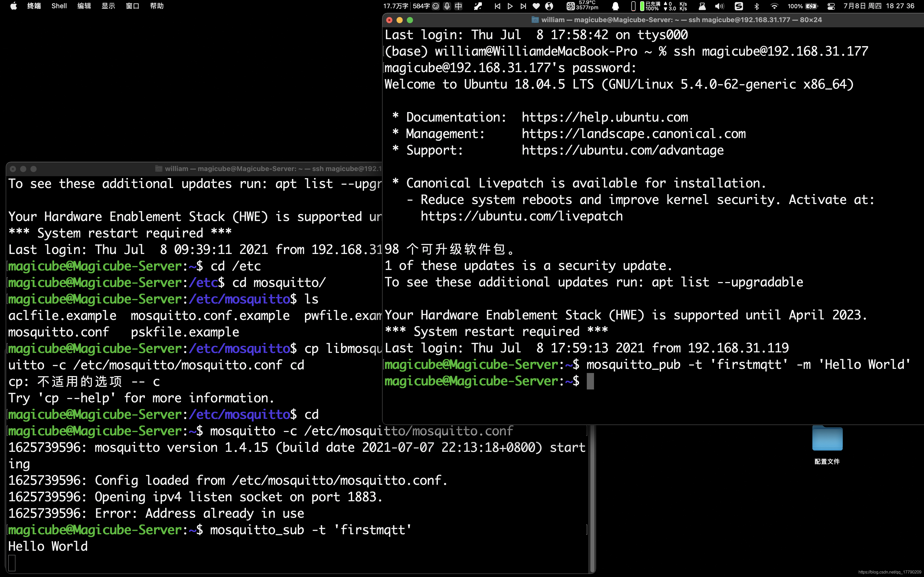
Task: Skip to next track in menu bar
Action: point(523,6)
